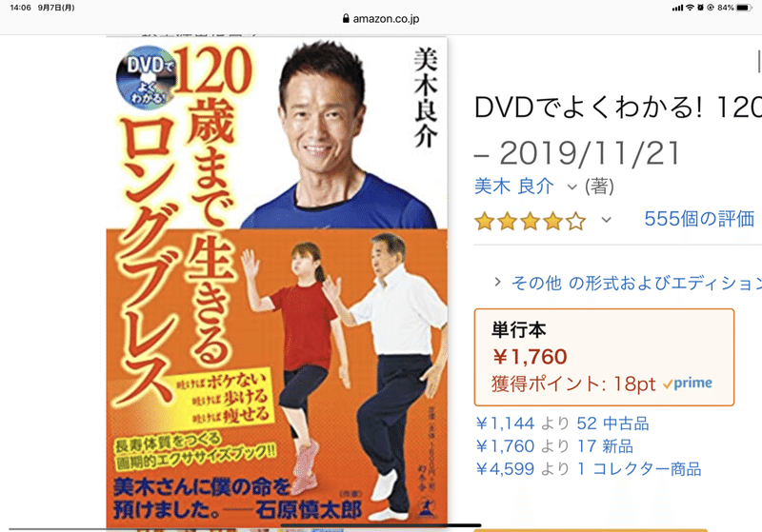Image resolution: width=762 pixels, height=532 pixels.
Task: Open author link 美木 良介
Action: point(513,186)
